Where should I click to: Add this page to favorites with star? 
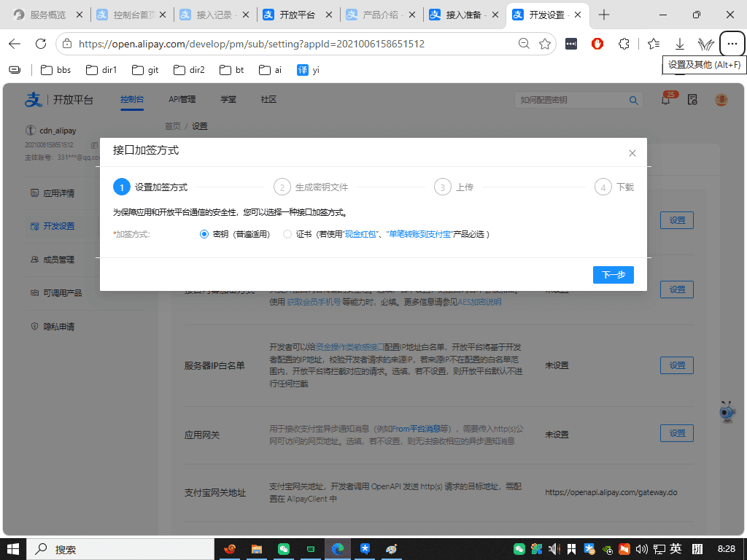click(545, 44)
